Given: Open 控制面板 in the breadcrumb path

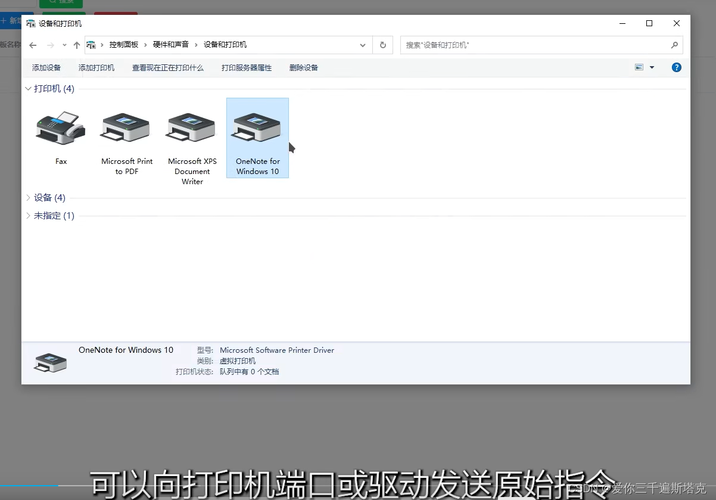Looking at the screenshot, I should click(123, 45).
